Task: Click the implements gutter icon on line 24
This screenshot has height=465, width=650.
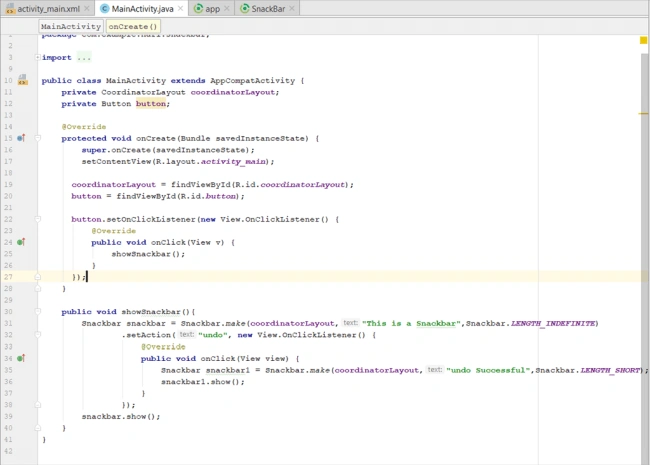Action: coord(21,242)
